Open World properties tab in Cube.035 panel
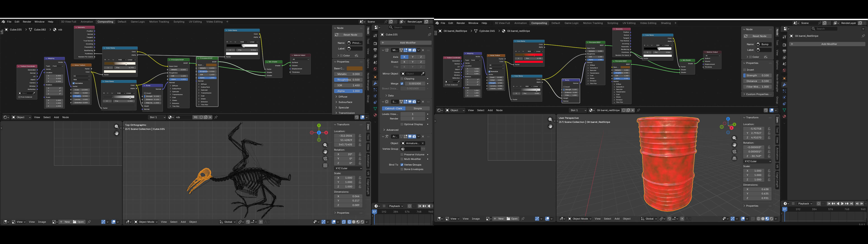868x244 pixels. point(375,69)
